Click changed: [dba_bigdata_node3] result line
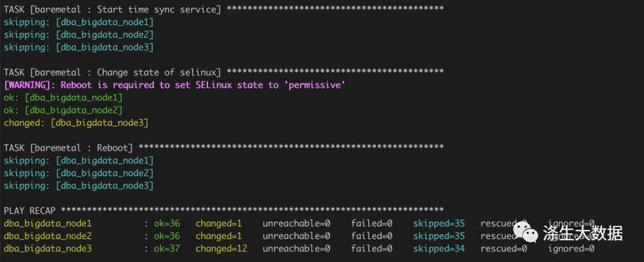This screenshot has width=644, height=262. click(x=76, y=123)
